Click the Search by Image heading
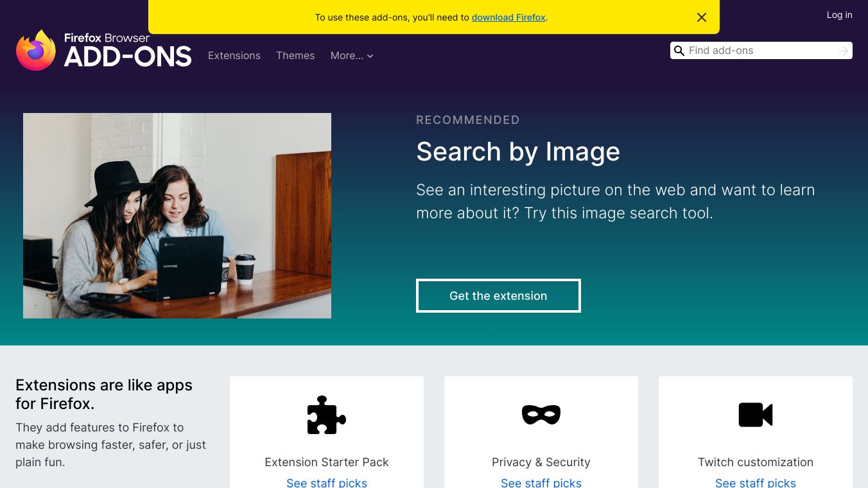The width and height of the screenshot is (868, 488). pyautogui.click(x=518, y=152)
